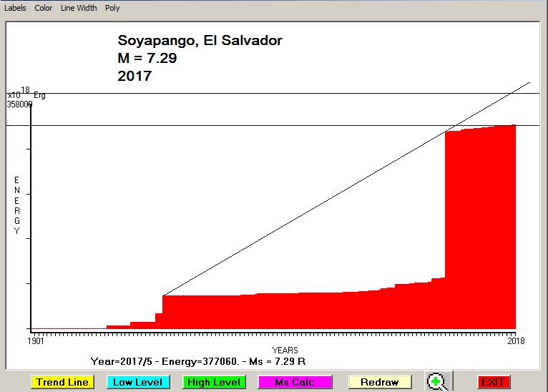Open the Color menu

pyautogui.click(x=44, y=8)
